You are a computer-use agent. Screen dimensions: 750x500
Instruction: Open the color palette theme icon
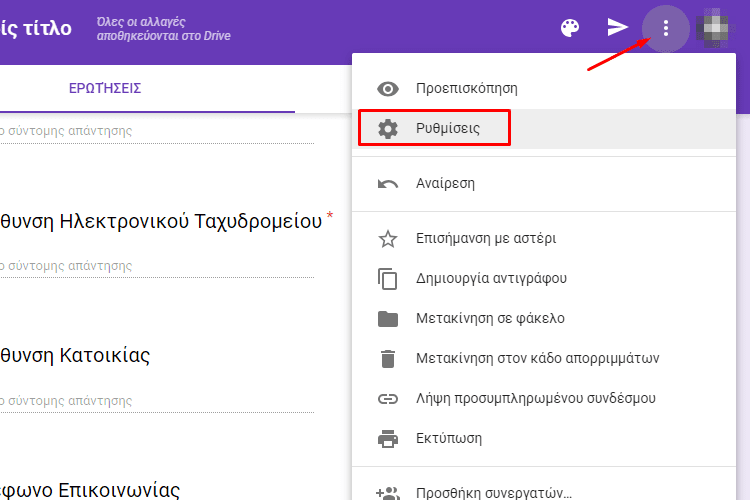570,28
